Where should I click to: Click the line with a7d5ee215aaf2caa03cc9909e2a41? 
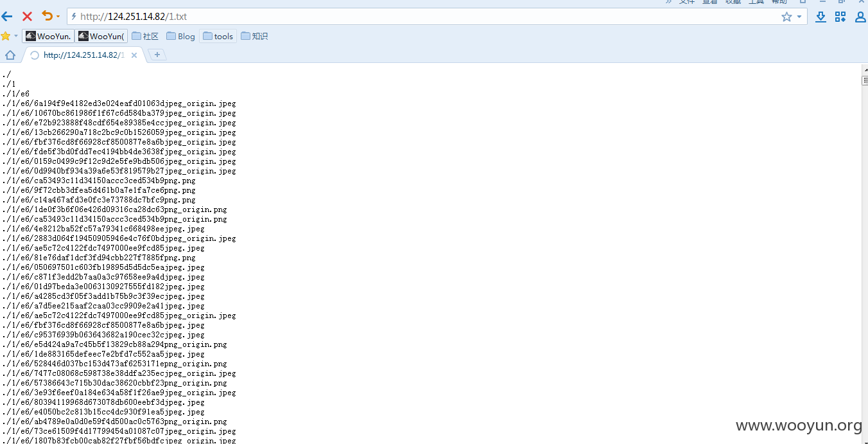coord(103,306)
